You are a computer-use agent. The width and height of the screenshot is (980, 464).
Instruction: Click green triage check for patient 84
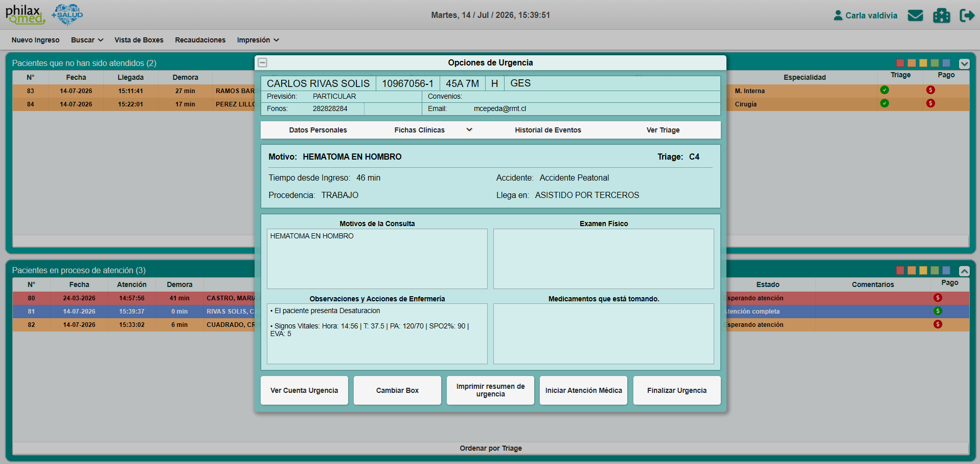[x=884, y=103]
